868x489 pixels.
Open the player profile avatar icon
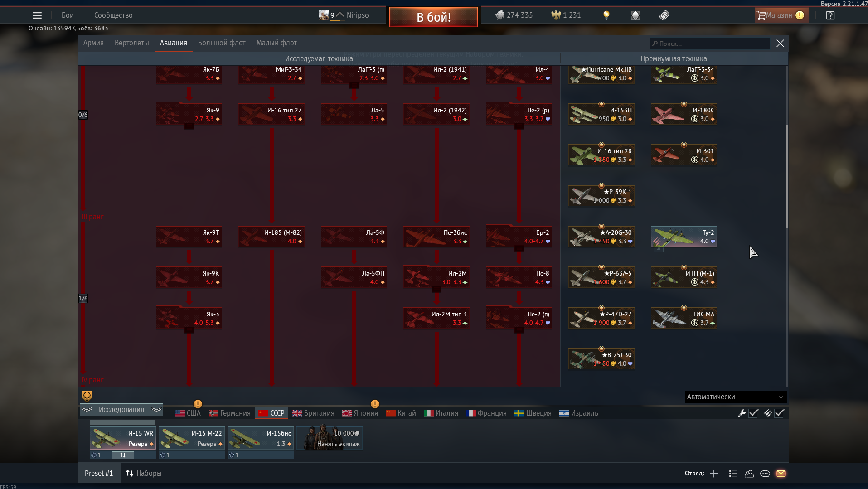324,15
